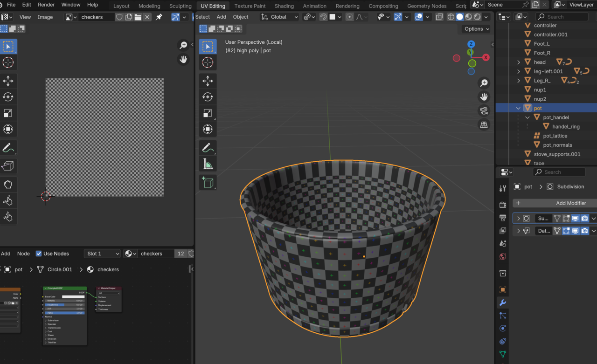Switch to rendered viewport shading

[x=478, y=17]
